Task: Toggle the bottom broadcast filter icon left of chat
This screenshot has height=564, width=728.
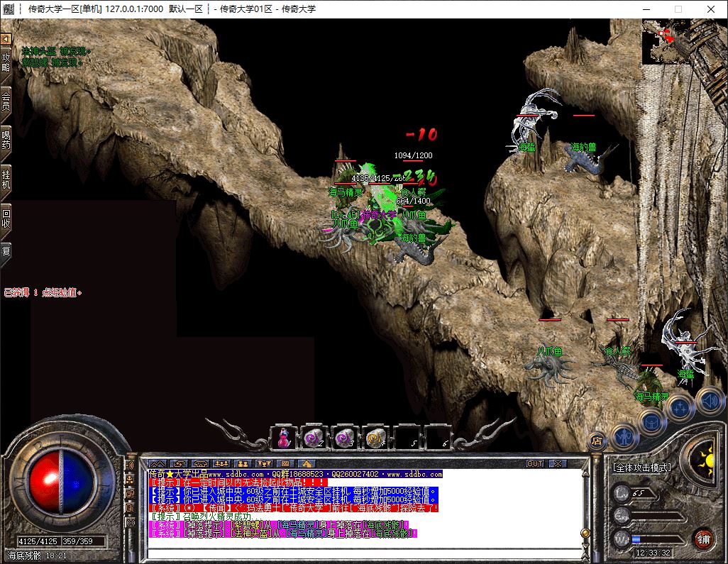Action: (x=131, y=523)
